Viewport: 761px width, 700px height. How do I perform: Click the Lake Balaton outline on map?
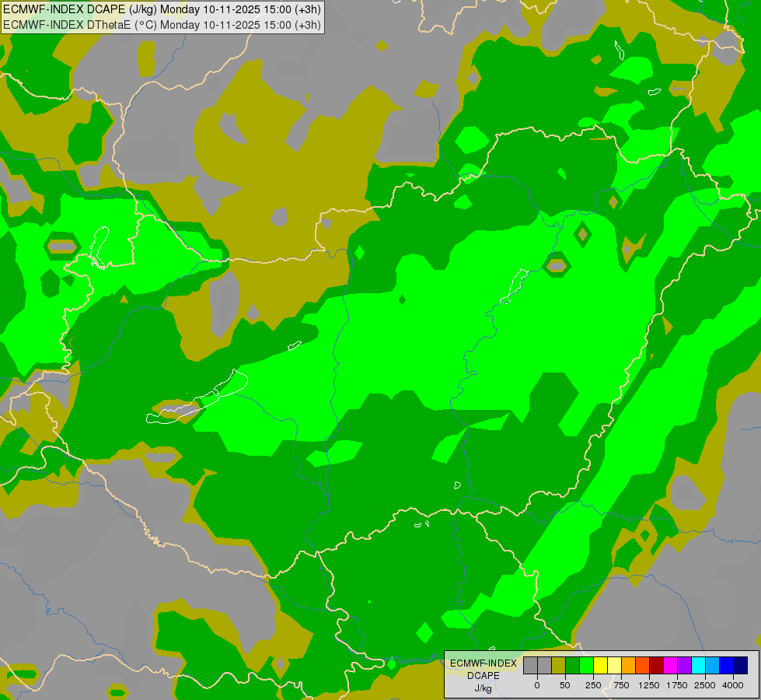click(197, 397)
